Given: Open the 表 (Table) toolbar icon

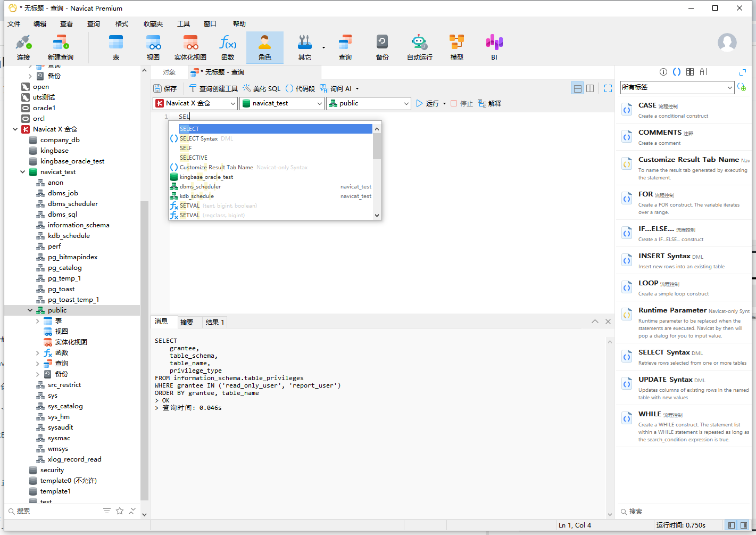Looking at the screenshot, I should pos(116,48).
